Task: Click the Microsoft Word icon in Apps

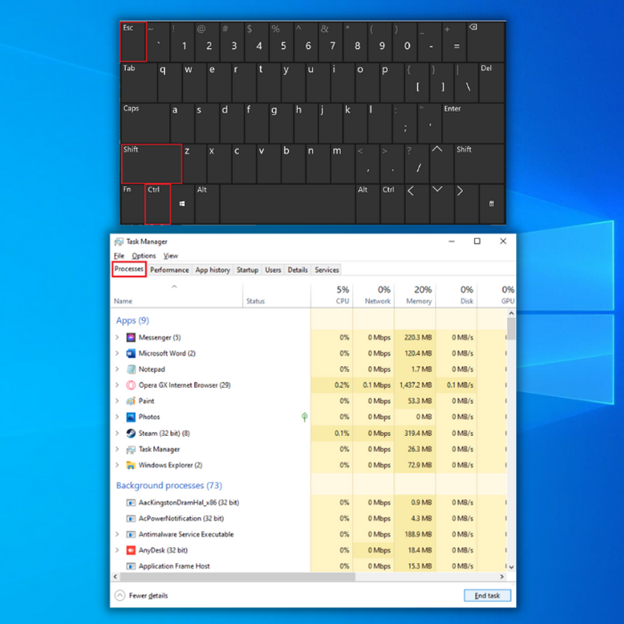Action: [131, 353]
